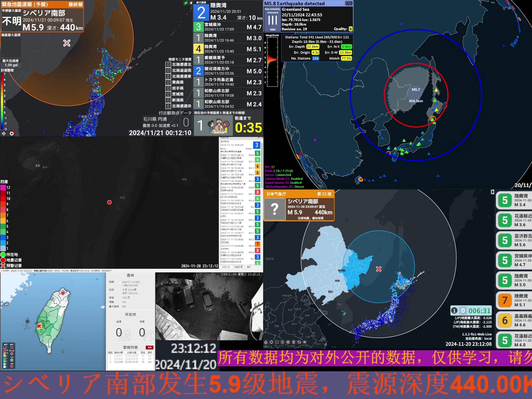Screen dimensions: 532x399
Task: Switch to the 地震预警 tab
Action: (x=238, y=267)
